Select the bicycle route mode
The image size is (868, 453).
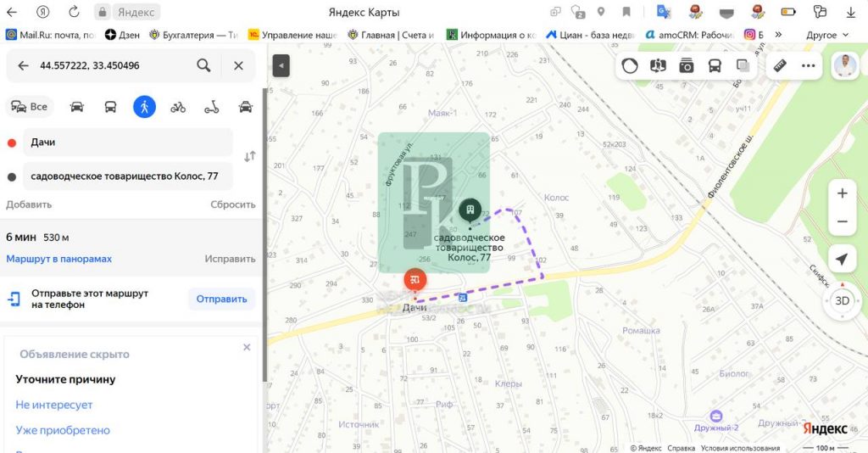178,107
